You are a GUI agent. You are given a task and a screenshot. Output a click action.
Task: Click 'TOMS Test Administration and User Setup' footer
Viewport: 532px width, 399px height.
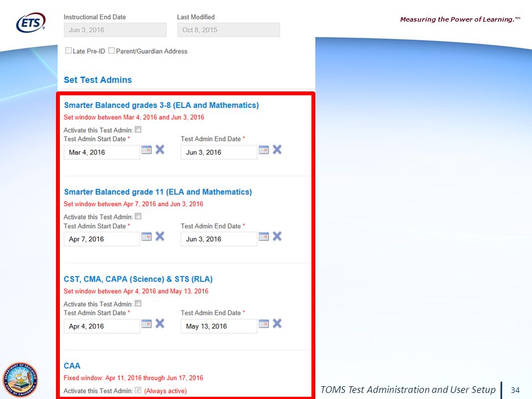click(408, 390)
